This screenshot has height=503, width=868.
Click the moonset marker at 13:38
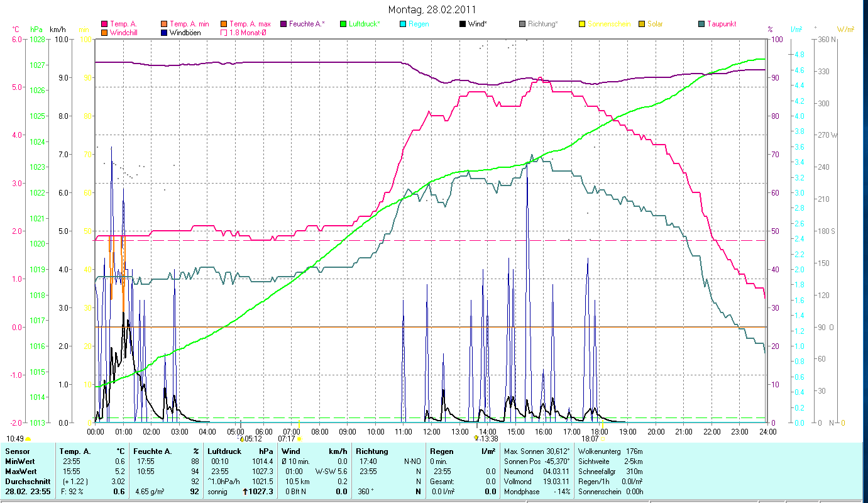tap(476, 438)
